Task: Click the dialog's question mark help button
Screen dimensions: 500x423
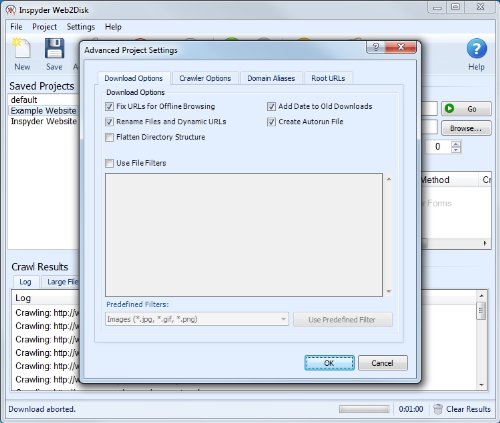Action: point(376,47)
